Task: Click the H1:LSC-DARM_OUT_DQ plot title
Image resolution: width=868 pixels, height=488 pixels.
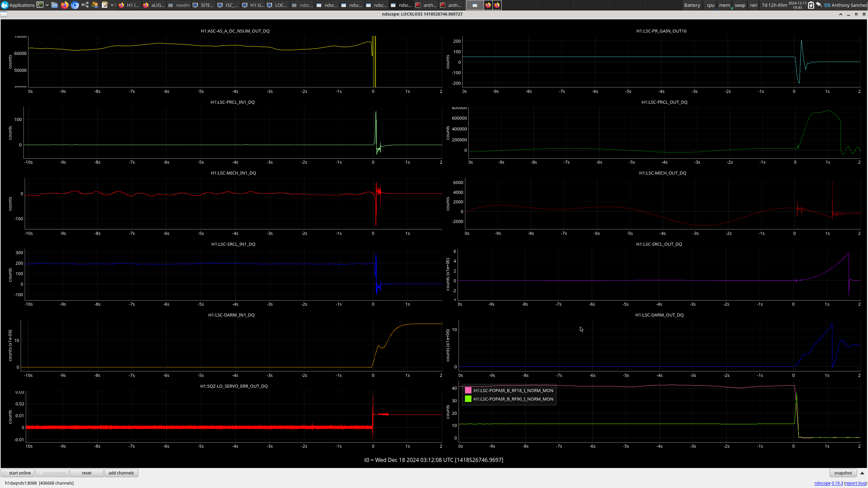Action: 659,315
